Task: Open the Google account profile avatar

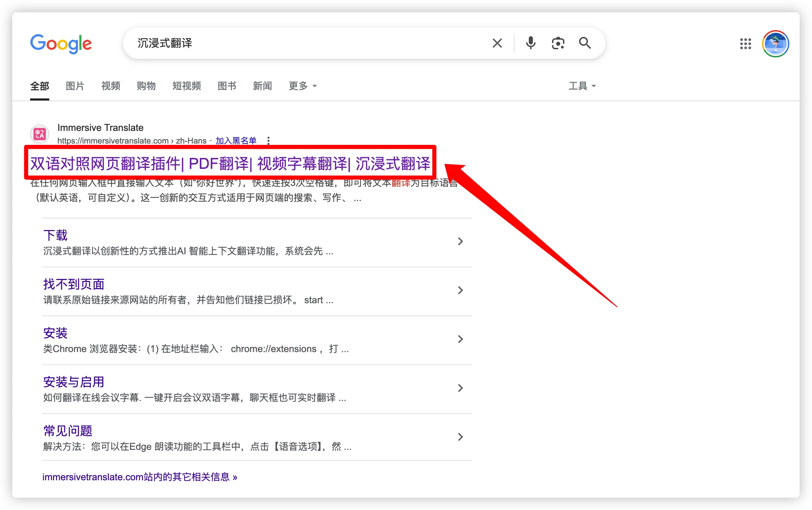Action: tap(775, 44)
